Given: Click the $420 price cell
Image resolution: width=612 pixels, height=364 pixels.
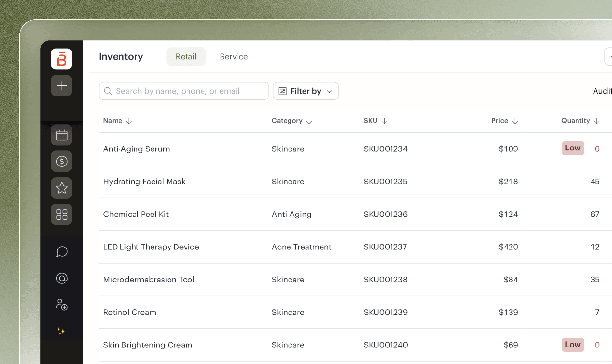Looking at the screenshot, I should pos(509,247).
